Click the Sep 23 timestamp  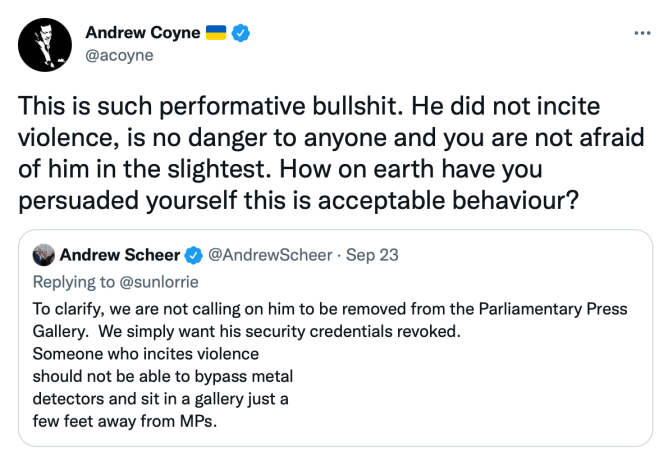pyautogui.click(x=371, y=255)
